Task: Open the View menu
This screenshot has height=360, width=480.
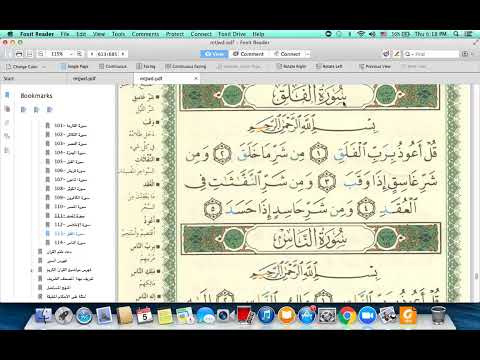Action: (x=99, y=34)
